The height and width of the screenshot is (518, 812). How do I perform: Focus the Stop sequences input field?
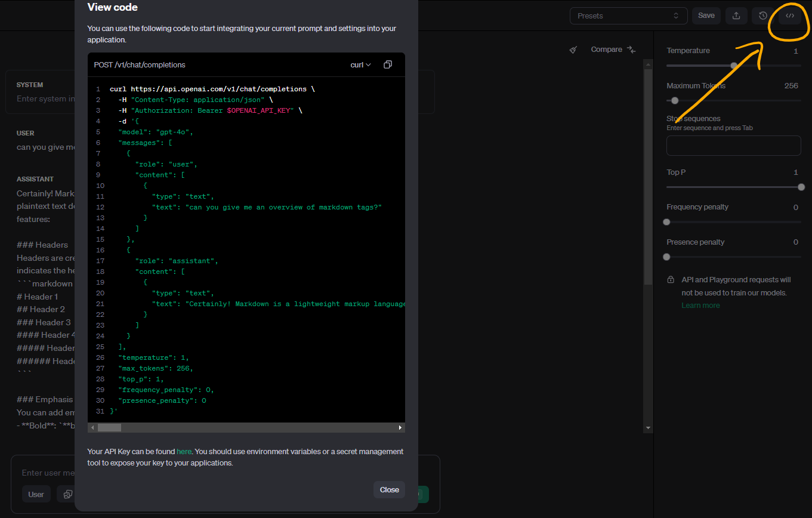tap(733, 146)
